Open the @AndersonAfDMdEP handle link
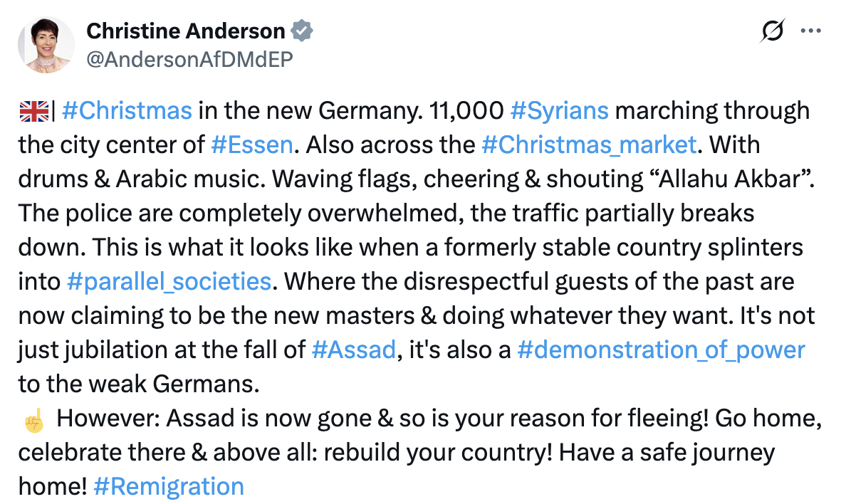The image size is (846, 504). (x=189, y=59)
